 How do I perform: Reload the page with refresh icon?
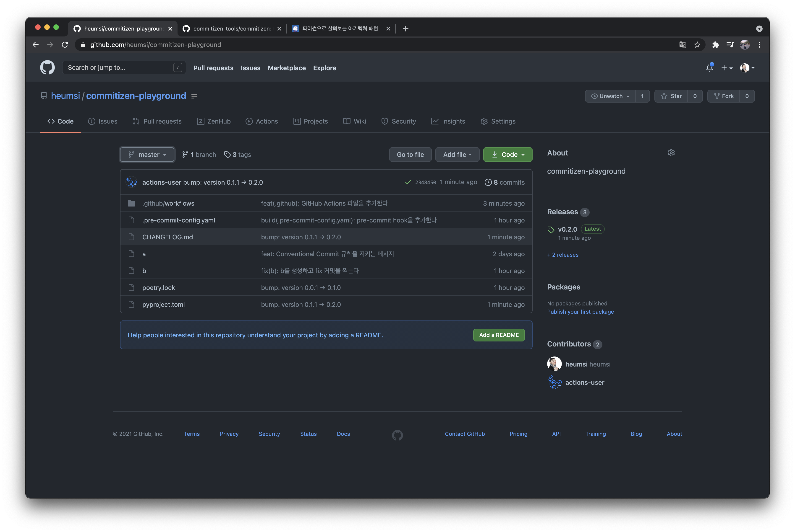click(65, 45)
